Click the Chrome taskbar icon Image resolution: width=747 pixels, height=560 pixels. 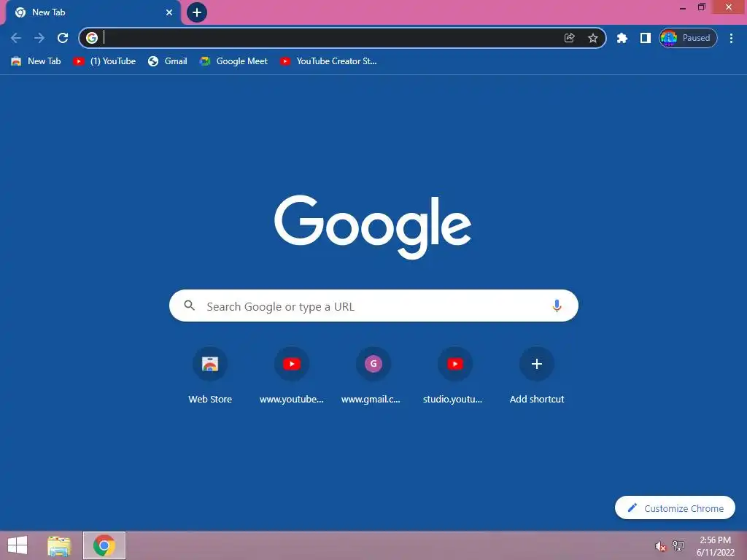point(104,545)
